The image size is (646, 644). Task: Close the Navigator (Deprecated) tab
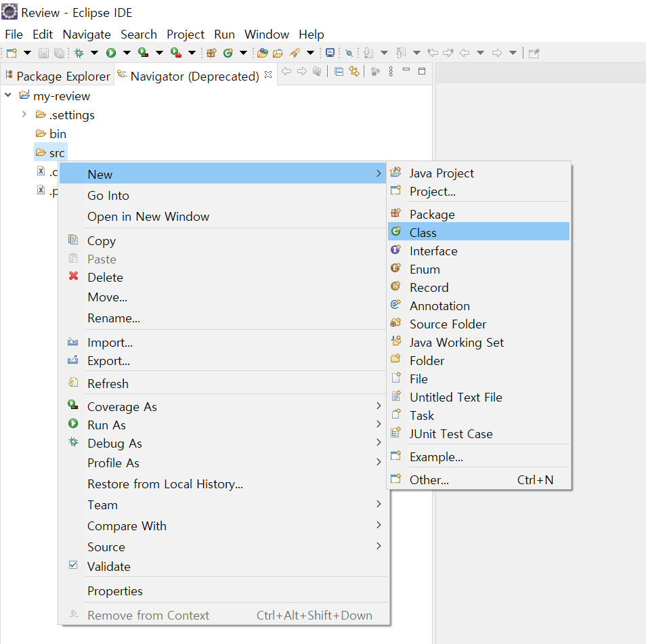pos(268,74)
